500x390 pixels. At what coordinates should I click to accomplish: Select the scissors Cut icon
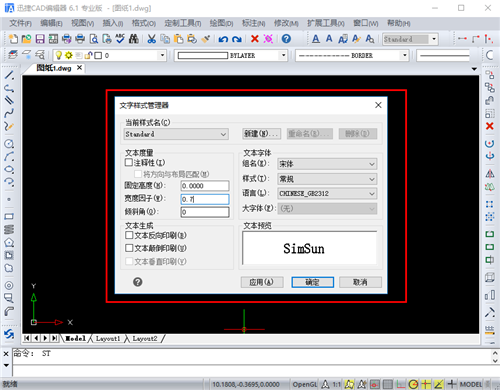[x=152, y=39]
